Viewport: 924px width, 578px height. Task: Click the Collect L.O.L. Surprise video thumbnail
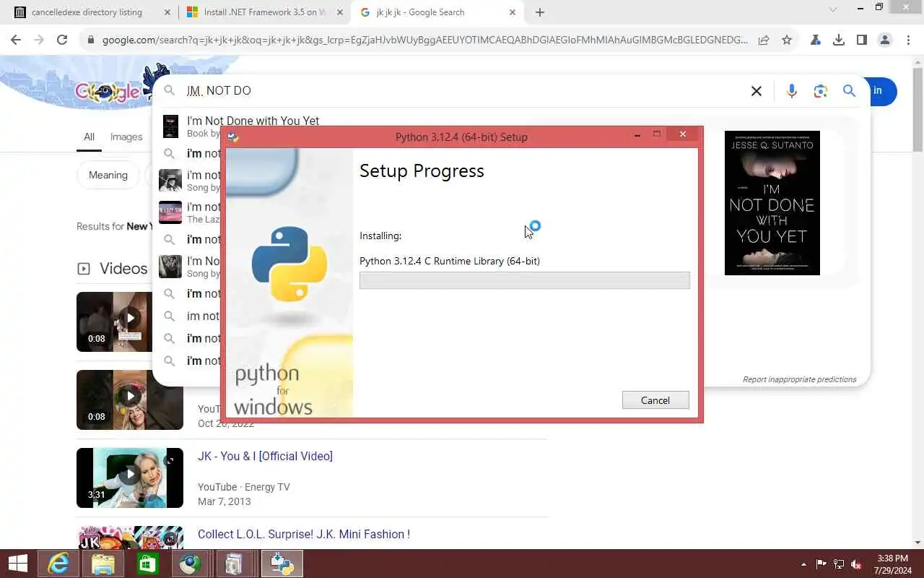pos(130,537)
